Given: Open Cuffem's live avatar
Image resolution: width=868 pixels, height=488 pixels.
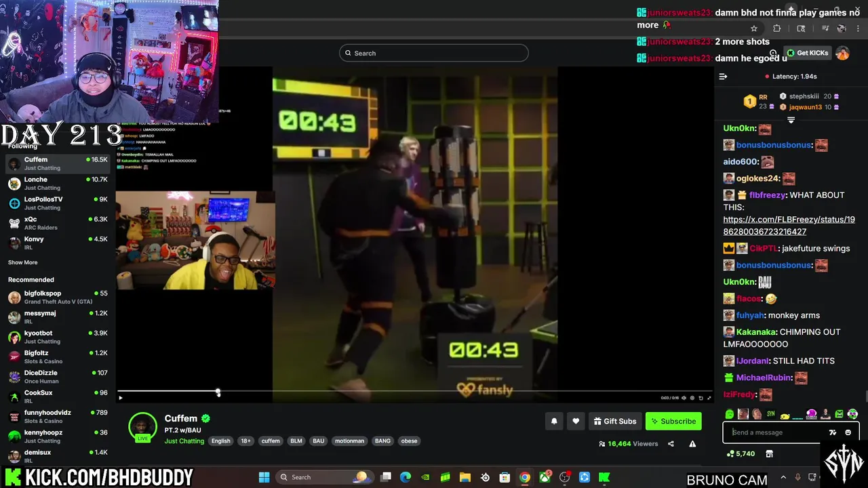Looking at the screenshot, I should pyautogui.click(x=142, y=426).
